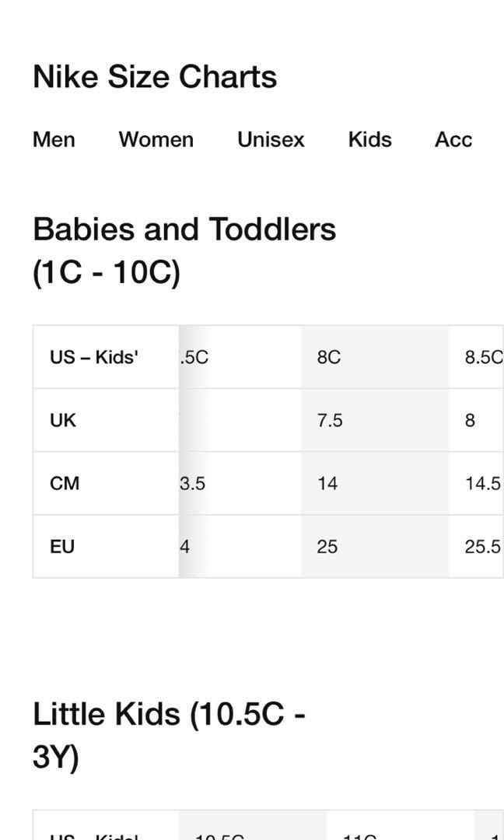
Task: Click the UK 8 value cell
Action: pyautogui.click(x=476, y=420)
